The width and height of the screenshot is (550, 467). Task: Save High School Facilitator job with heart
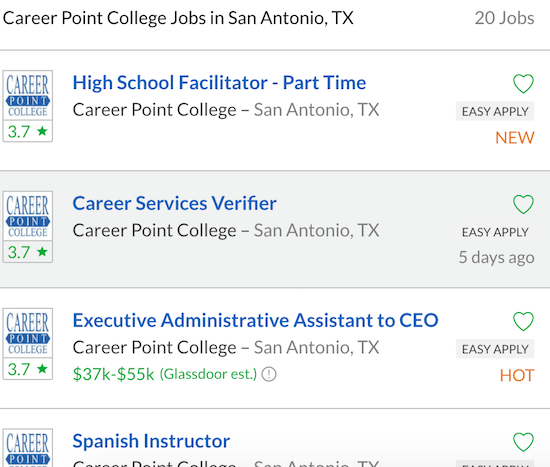[x=523, y=84]
